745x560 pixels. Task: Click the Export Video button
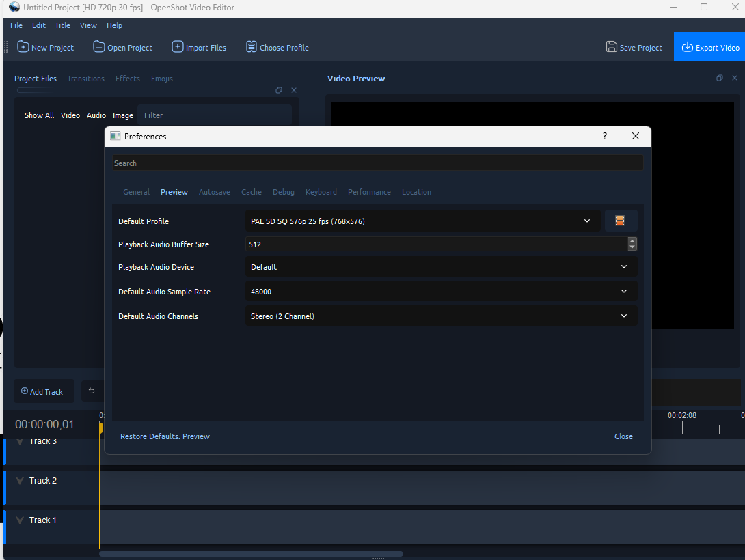pyautogui.click(x=709, y=47)
